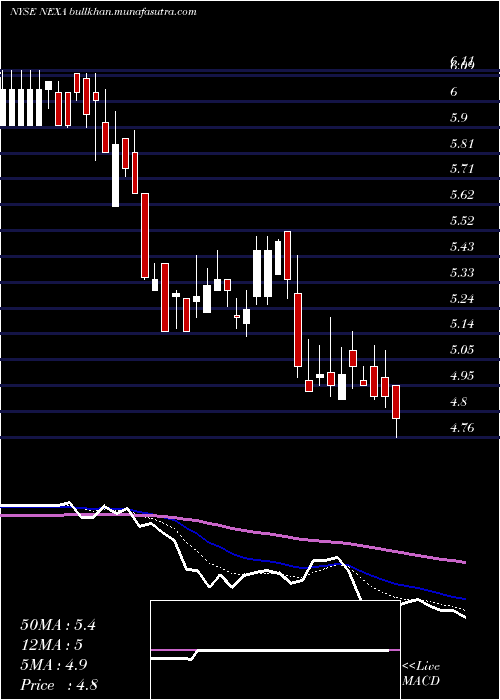The height and width of the screenshot is (700, 500).
Task: Click the <<Live MACD label
Action: click(x=421, y=674)
